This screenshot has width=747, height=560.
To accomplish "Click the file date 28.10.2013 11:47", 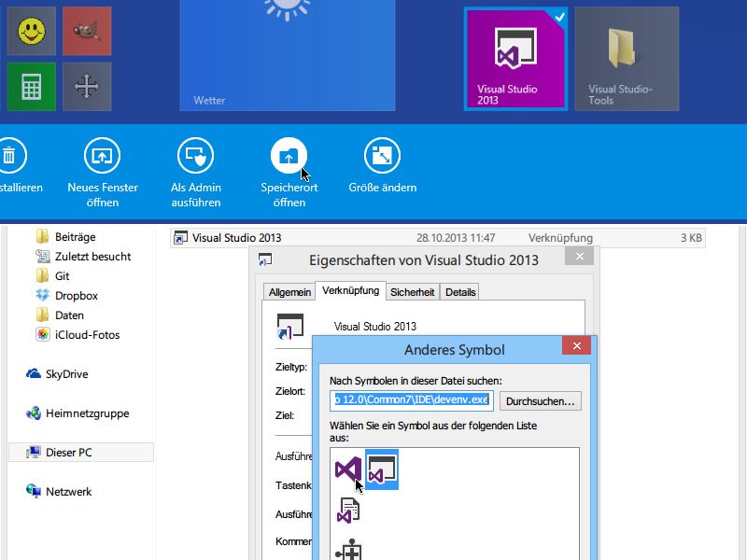I will tap(456, 238).
